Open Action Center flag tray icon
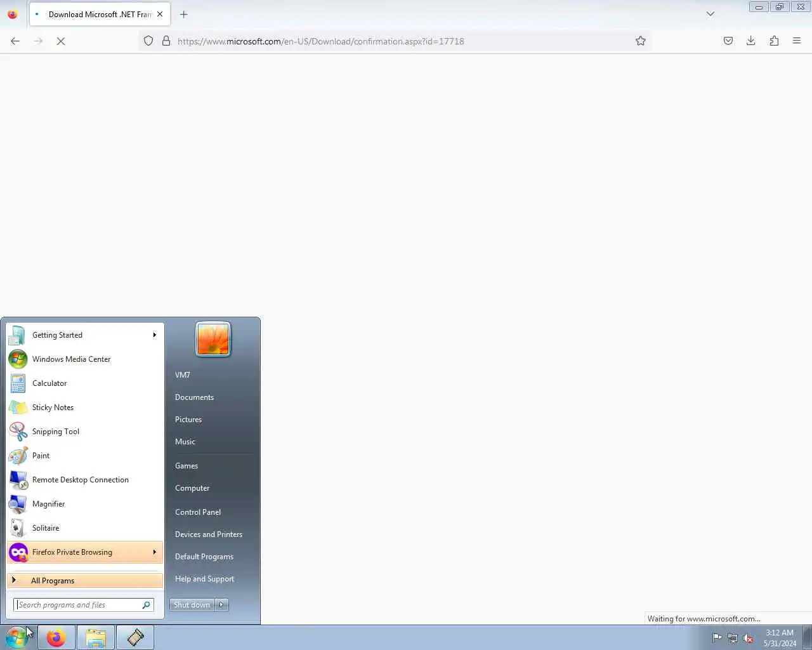 coord(717,638)
